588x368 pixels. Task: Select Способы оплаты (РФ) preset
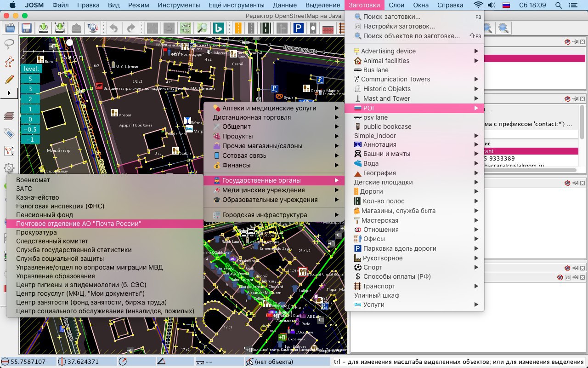415,276
